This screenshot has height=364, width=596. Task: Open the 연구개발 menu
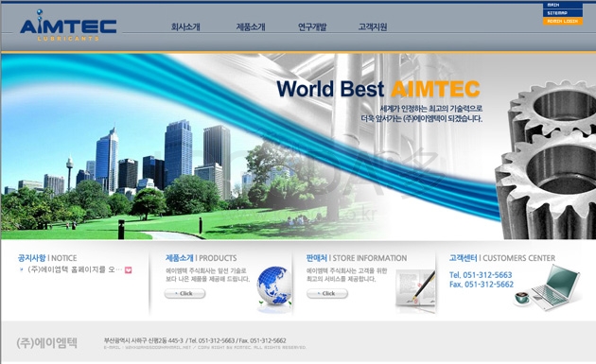[x=312, y=27]
